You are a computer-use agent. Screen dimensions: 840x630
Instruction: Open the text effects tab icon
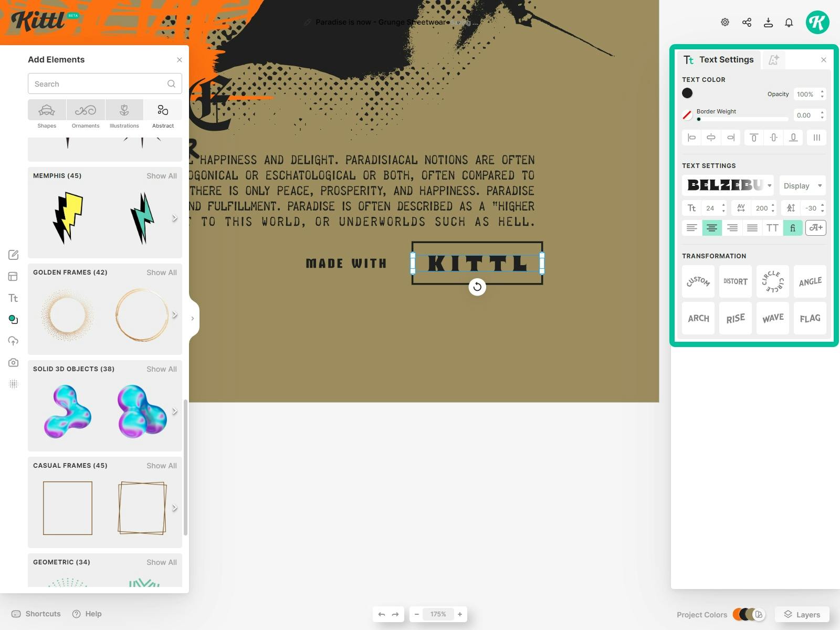pyautogui.click(x=773, y=60)
